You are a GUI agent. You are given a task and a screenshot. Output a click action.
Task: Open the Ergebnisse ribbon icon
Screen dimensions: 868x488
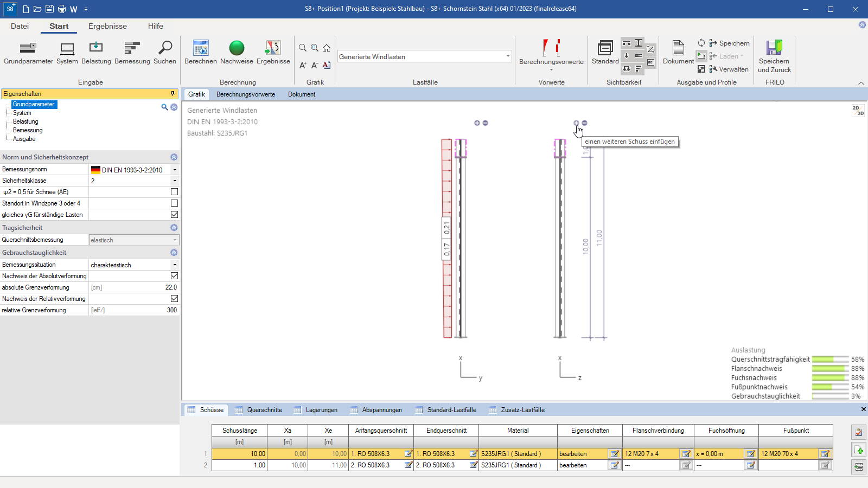pyautogui.click(x=273, y=53)
